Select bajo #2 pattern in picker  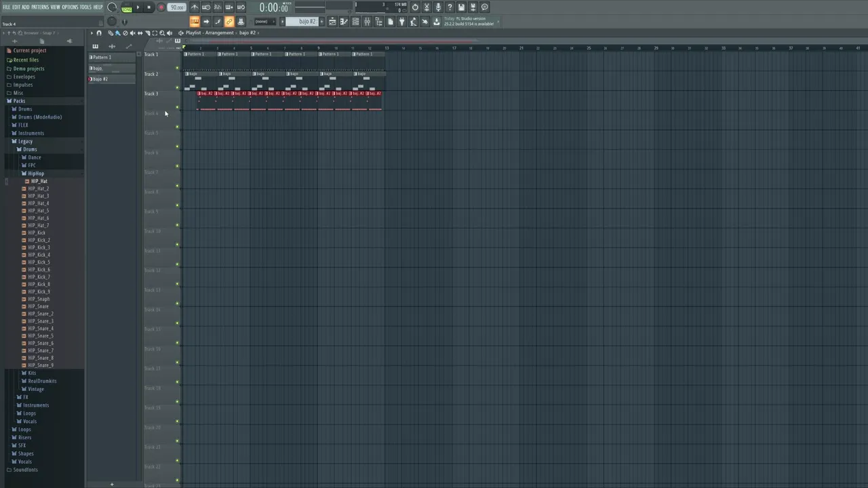[112, 79]
